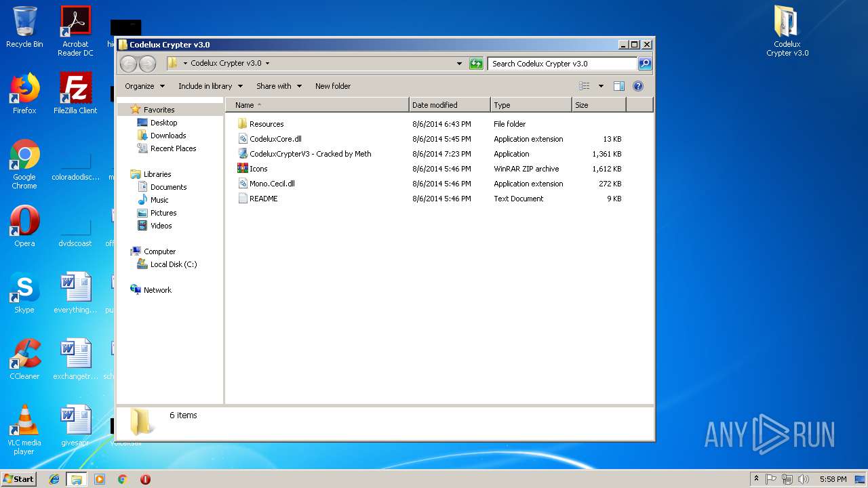Launch FileZilla Client shortcut
868x488 pixels.
point(75,93)
